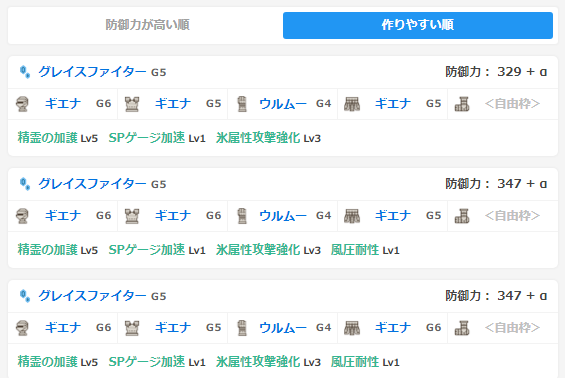Open chest ギエナ G5 link in 329 set

coord(173,104)
